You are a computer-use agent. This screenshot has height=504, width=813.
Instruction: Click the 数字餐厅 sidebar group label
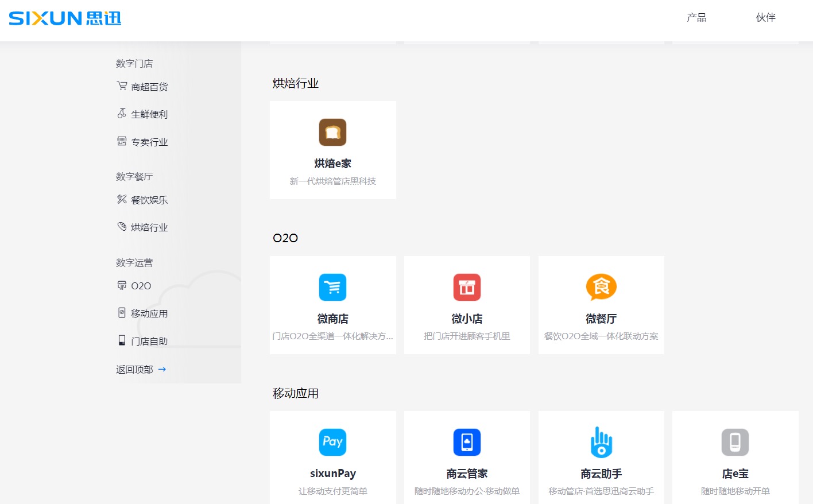(x=134, y=176)
